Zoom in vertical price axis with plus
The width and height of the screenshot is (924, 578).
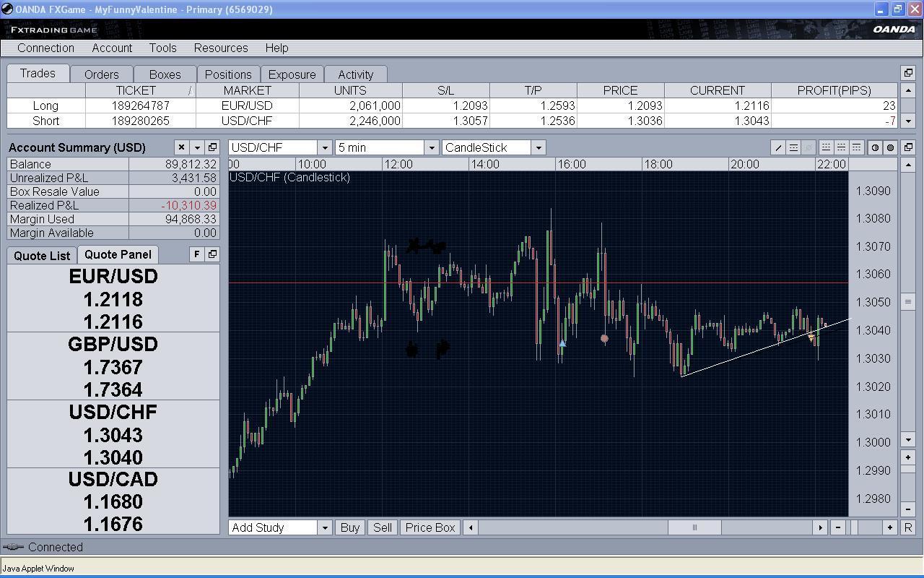pyautogui.click(x=908, y=457)
